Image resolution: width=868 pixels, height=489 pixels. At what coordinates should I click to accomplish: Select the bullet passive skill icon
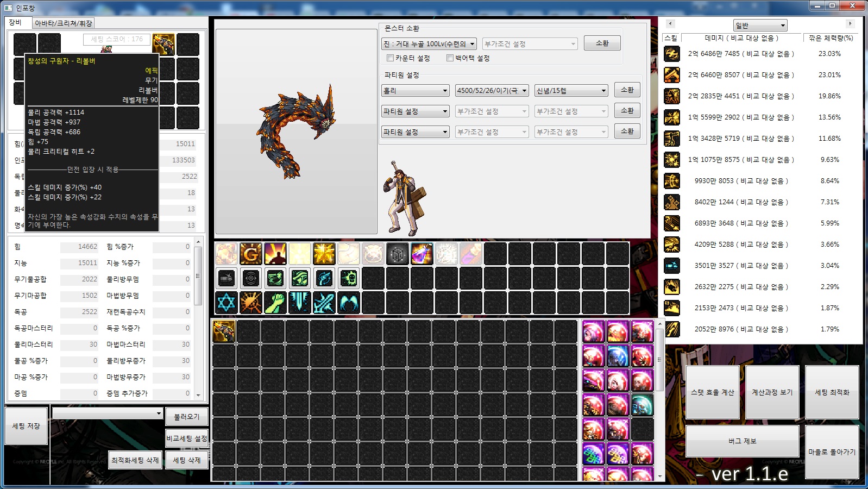click(x=227, y=278)
